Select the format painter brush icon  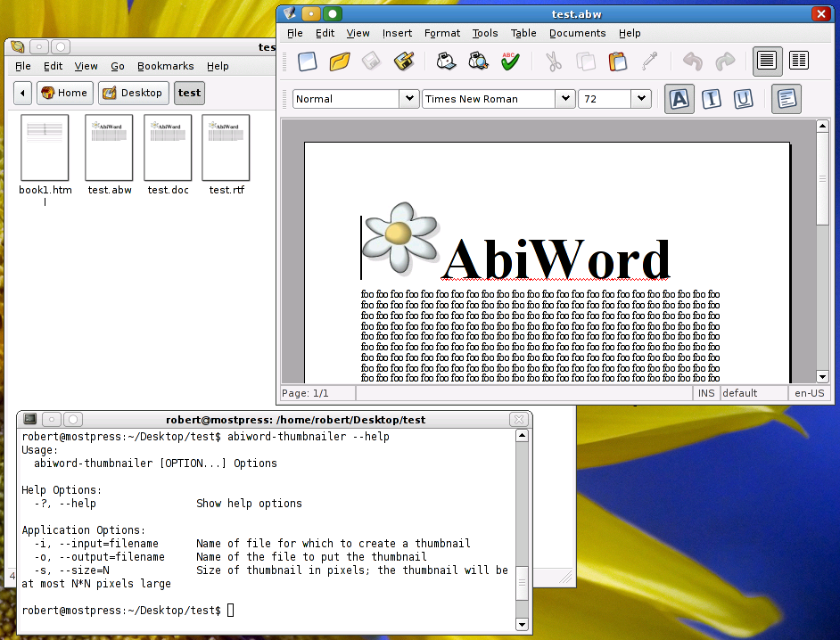coord(649,61)
